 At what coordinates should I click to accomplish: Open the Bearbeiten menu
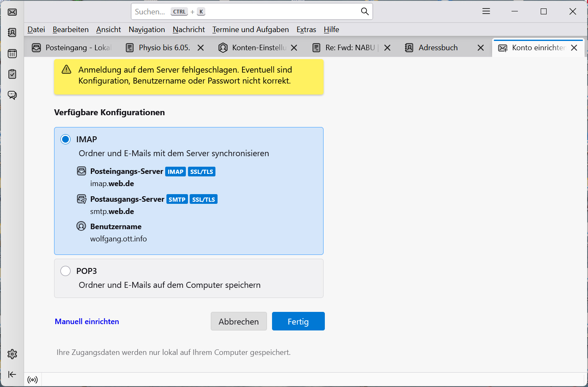click(71, 30)
